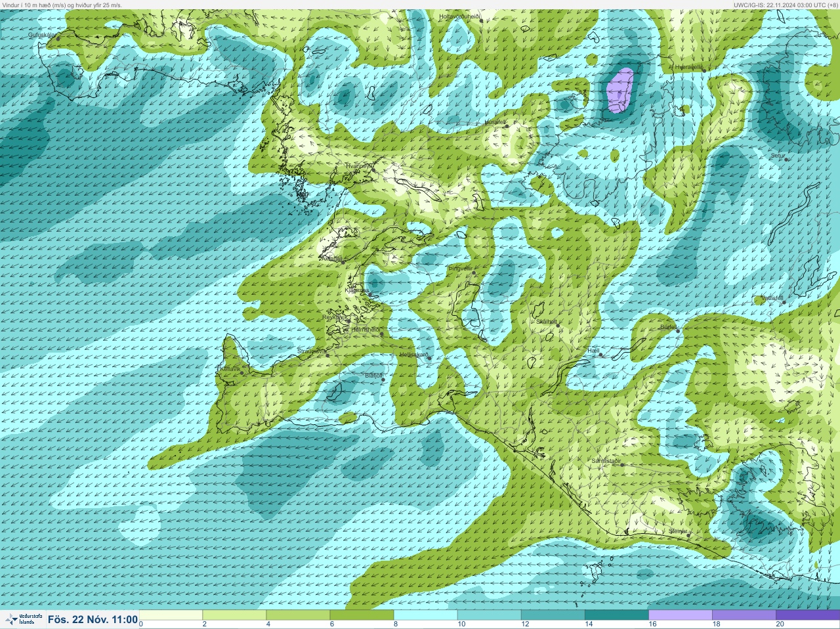
Task: Select the 8–10 m/s light cyan legend swatch
Action: (425, 615)
